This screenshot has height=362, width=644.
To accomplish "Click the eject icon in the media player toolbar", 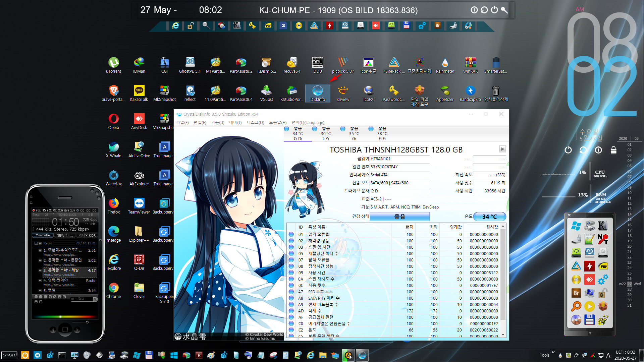I will [x=72, y=210].
